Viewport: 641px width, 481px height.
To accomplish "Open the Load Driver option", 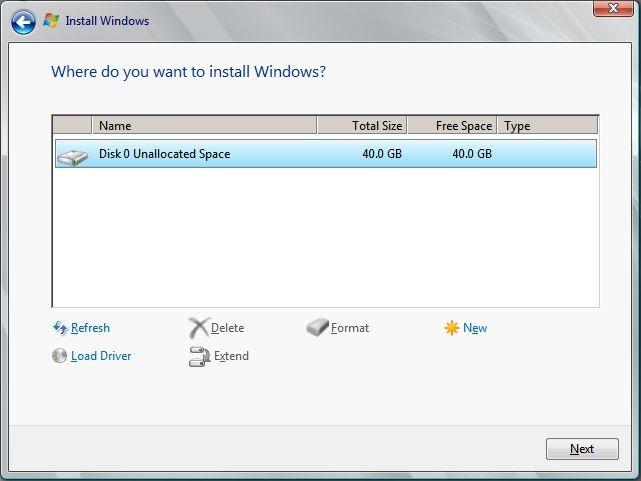I will pos(101,356).
